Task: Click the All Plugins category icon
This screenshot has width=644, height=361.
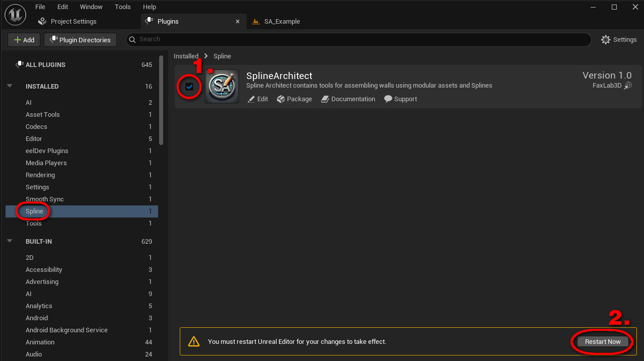Action: click(x=20, y=64)
